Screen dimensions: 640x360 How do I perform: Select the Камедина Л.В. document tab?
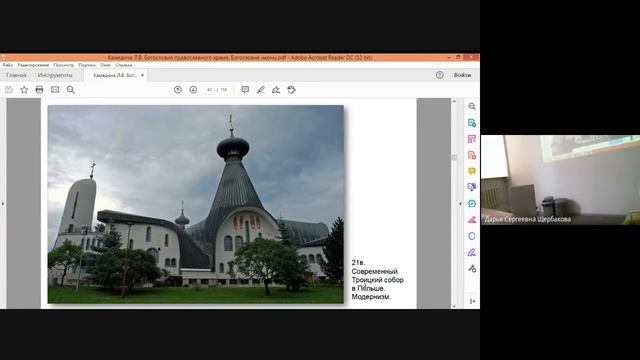(x=115, y=75)
